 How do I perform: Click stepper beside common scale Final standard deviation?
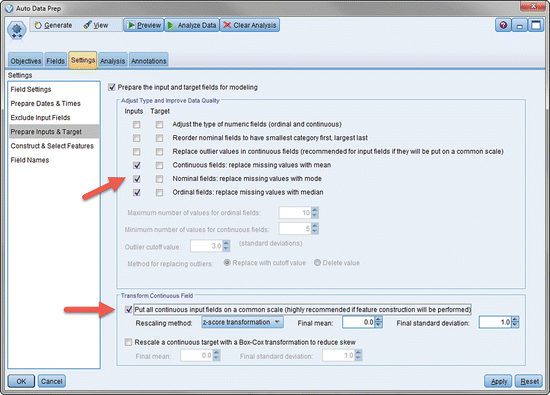coord(515,322)
